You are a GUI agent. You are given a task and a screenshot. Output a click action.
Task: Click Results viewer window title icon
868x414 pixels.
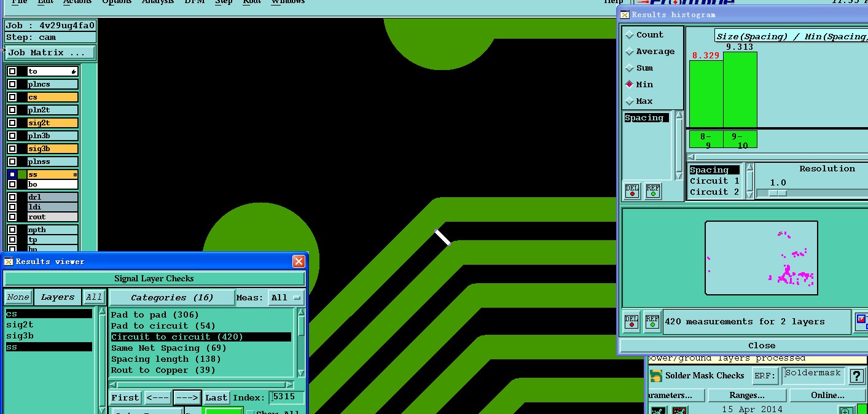(9, 262)
